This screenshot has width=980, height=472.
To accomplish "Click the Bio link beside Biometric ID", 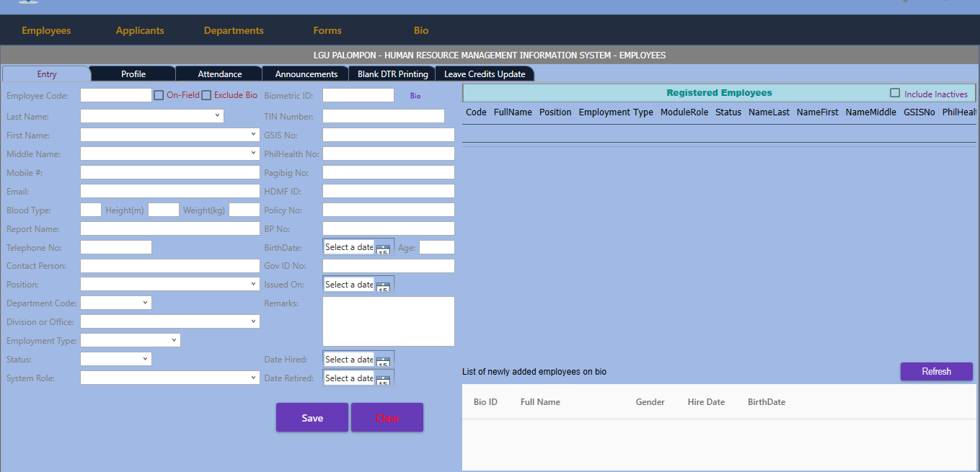I will pyautogui.click(x=415, y=96).
